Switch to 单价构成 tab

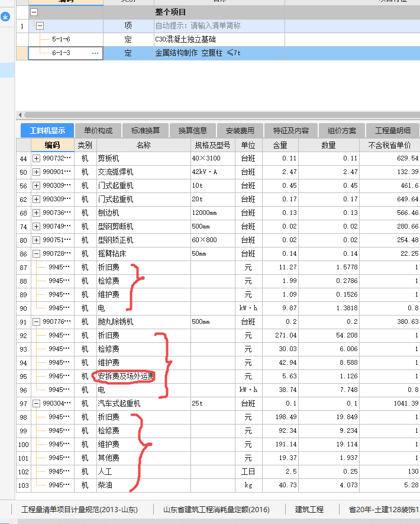[x=98, y=130]
